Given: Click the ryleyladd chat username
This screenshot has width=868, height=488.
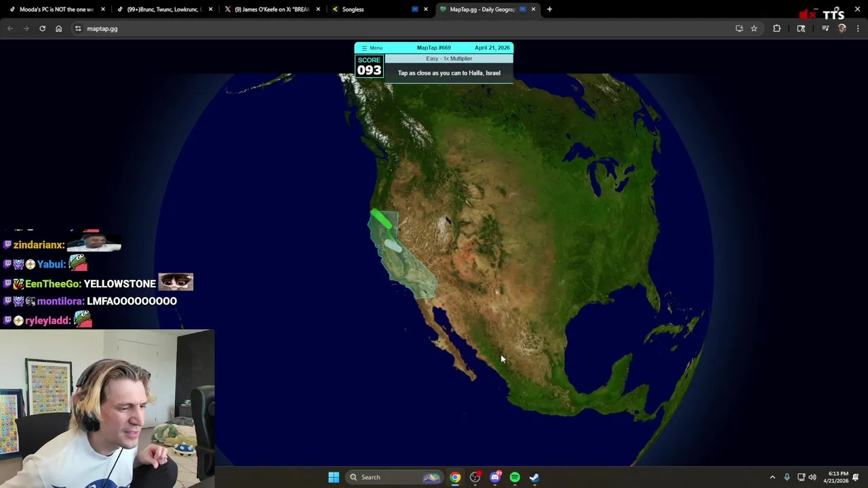Looking at the screenshot, I should tap(47, 320).
